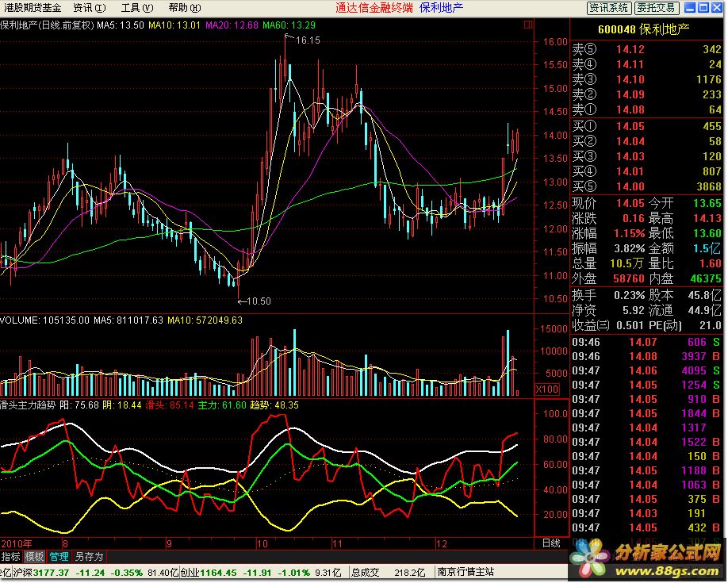Click the 沪深 3177.37 index in status bar

pyautogui.click(x=41, y=573)
